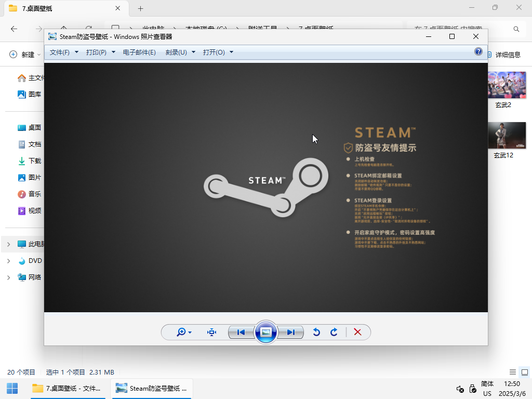Expand the 此电脑 tree node
Viewport: 532px width, 399px height.
[8, 244]
